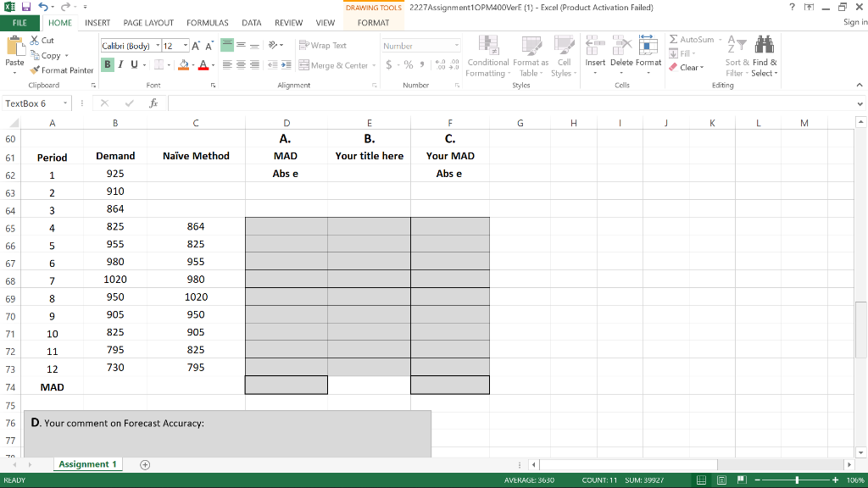The width and height of the screenshot is (868, 488).
Task: Open the Clear options
Action: [x=687, y=68]
